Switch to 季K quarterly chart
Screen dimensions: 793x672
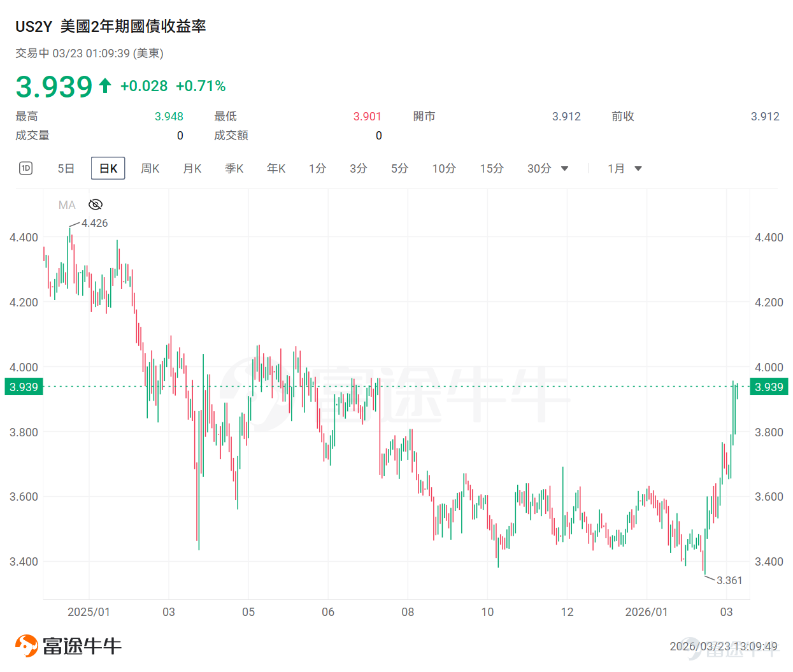click(234, 168)
